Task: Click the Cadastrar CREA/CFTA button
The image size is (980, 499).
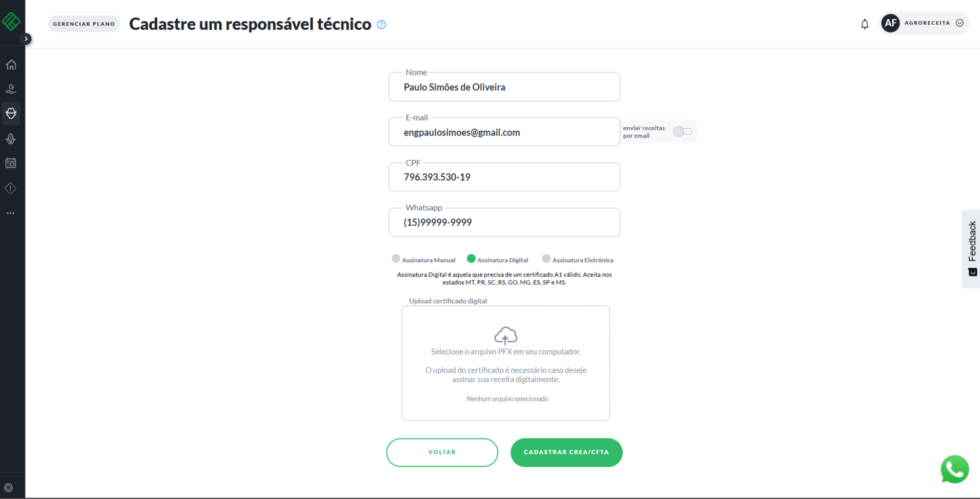Action: 566,452
